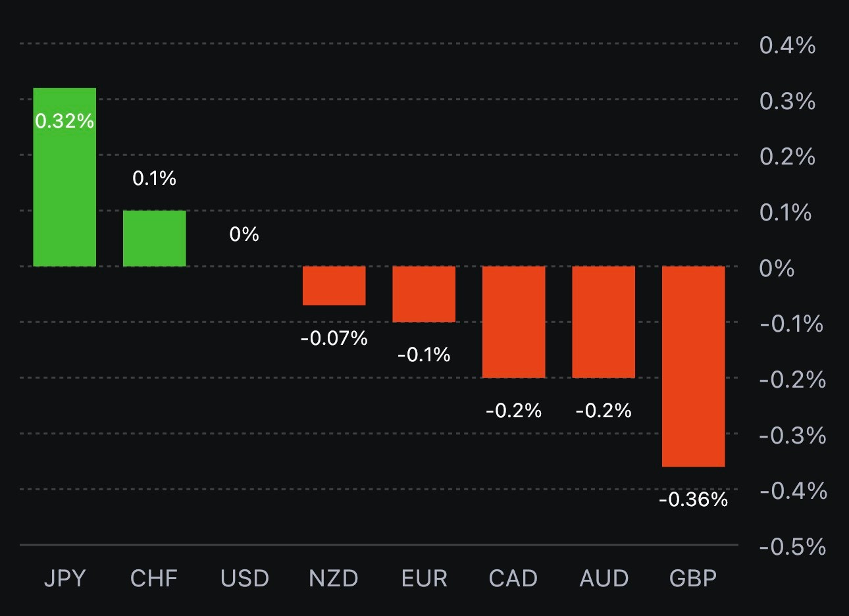Click the -0.5% y-axis tick label
This screenshot has height=616, width=849.
792,547
